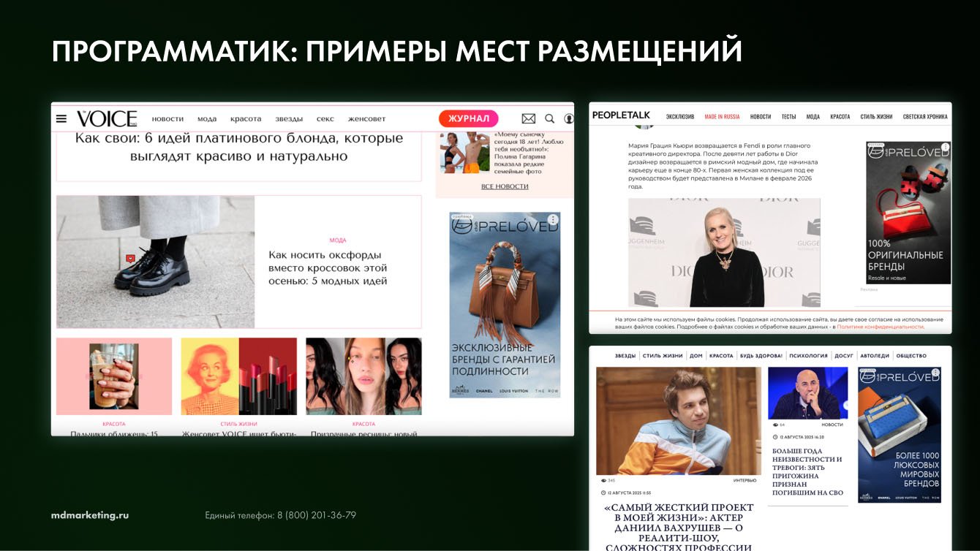
Task: Click the pink ЖУРНАЛ button
Action: [468, 118]
